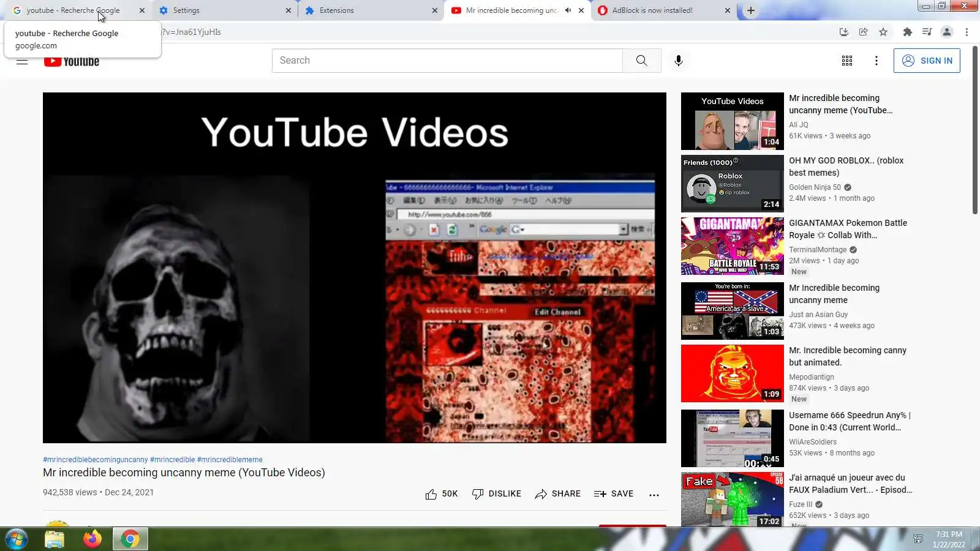The height and width of the screenshot is (551, 980).
Task: Open more actions below the video
Action: (654, 495)
